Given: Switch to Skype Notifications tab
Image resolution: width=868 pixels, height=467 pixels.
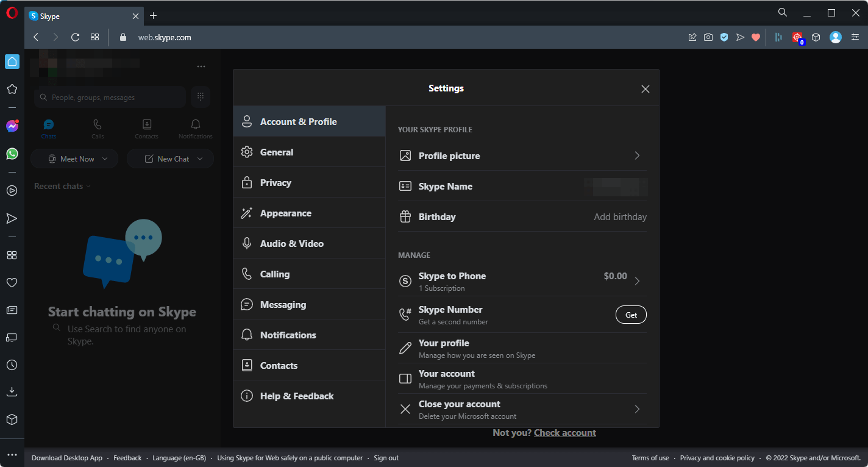Looking at the screenshot, I should click(196, 129).
